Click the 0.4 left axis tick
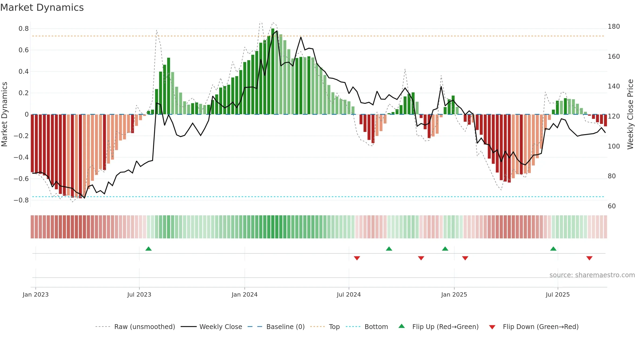Screen dimensions: 644x362 tap(24, 72)
